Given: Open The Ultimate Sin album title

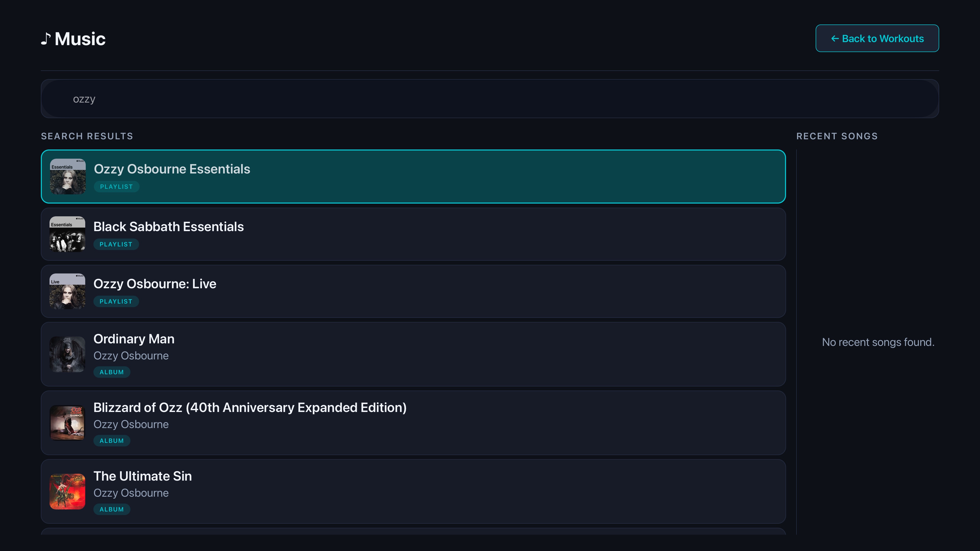Looking at the screenshot, I should pos(143,476).
